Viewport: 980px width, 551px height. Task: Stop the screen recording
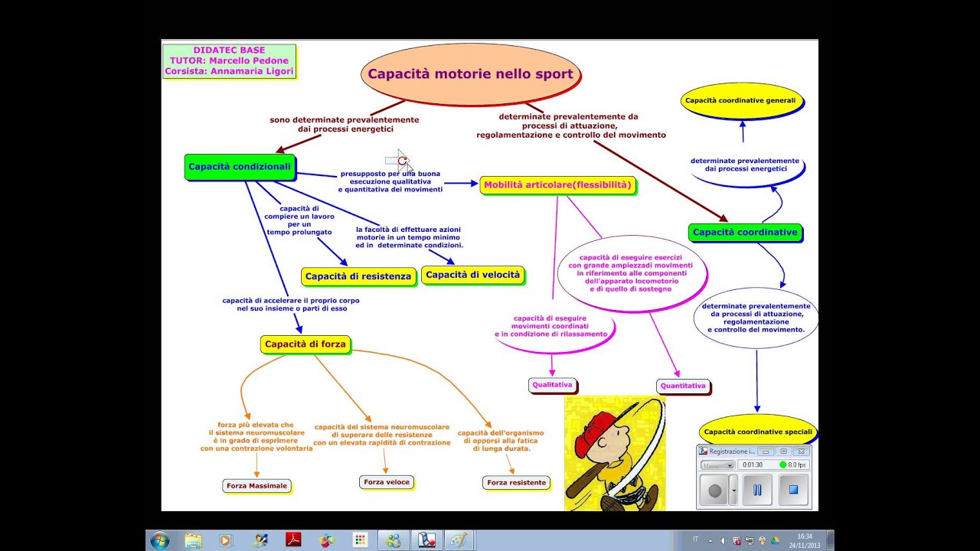tap(793, 490)
